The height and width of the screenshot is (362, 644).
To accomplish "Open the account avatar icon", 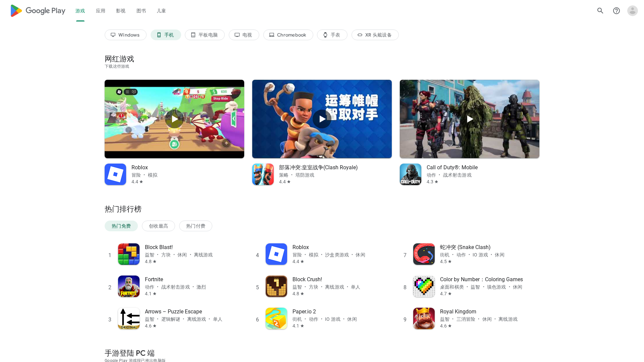I will pos(632,11).
